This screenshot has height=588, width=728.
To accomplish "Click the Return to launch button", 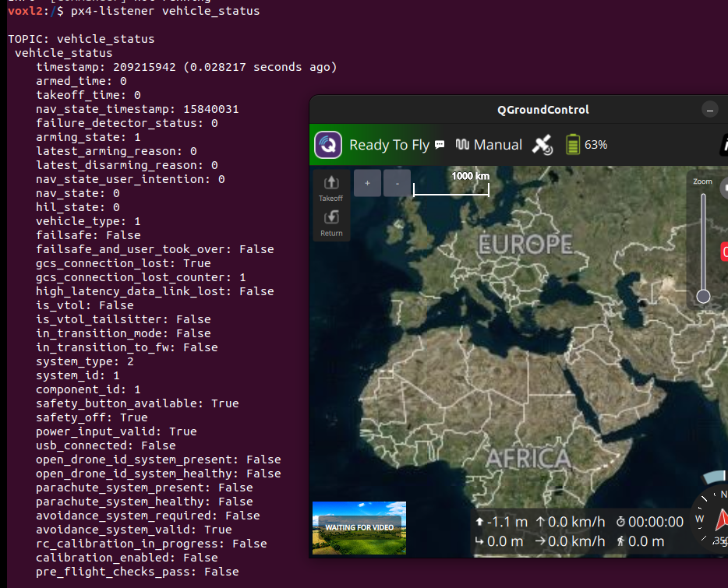I will (331, 224).
